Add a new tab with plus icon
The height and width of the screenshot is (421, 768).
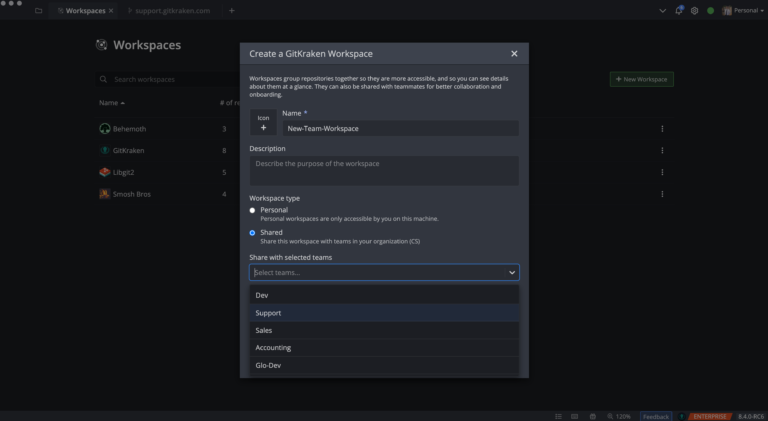(x=232, y=10)
